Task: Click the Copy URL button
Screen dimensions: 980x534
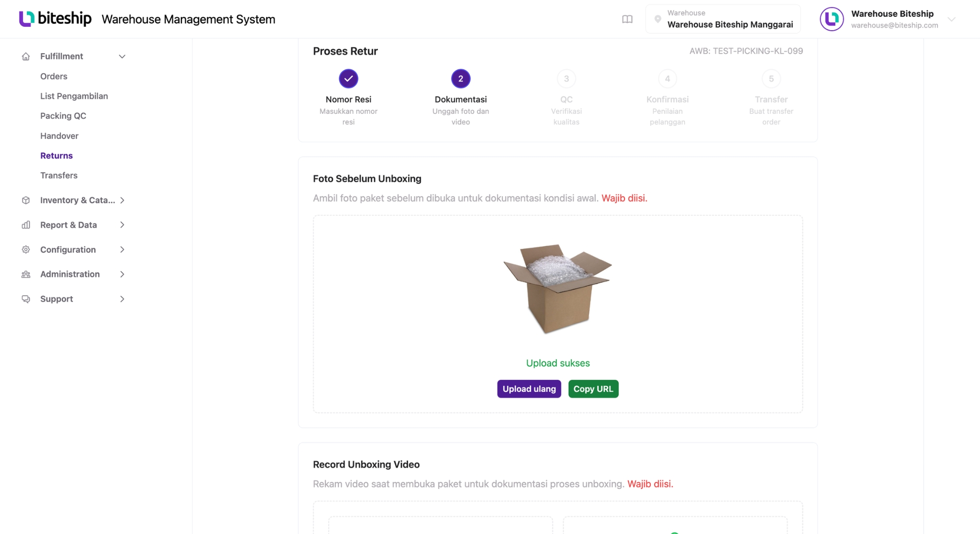Action: [593, 389]
